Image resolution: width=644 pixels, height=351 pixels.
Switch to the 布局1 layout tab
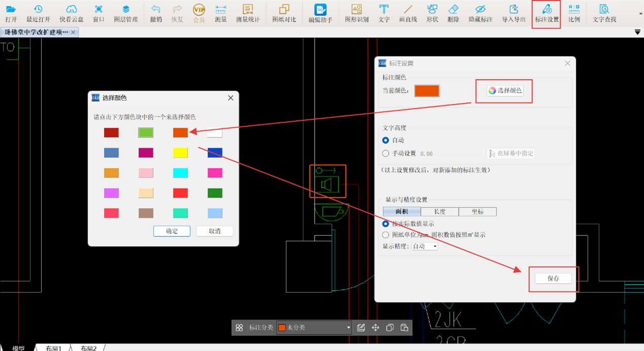(x=53, y=348)
